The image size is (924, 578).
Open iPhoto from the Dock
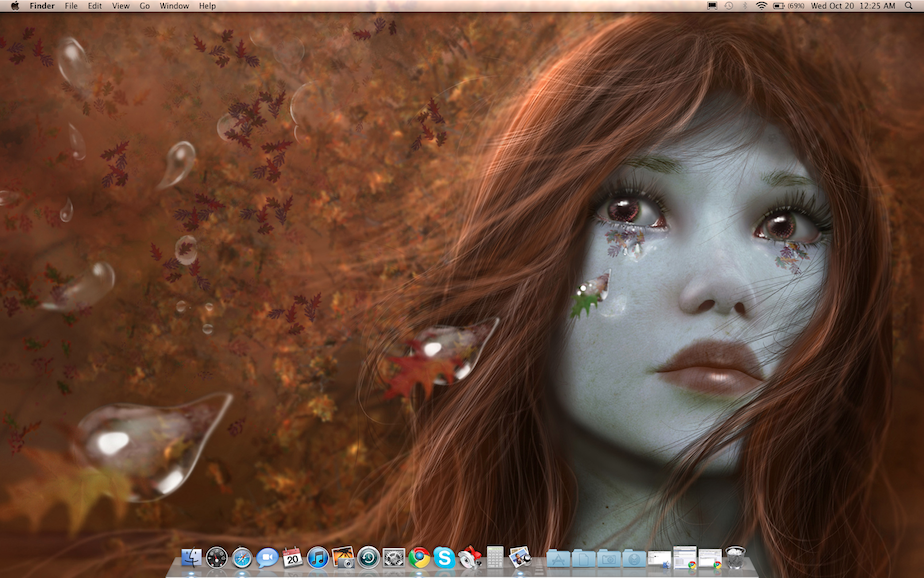(x=343, y=557)
